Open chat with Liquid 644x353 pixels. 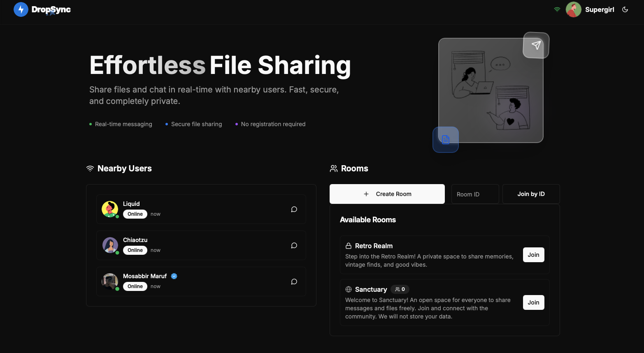coord(294,209)
